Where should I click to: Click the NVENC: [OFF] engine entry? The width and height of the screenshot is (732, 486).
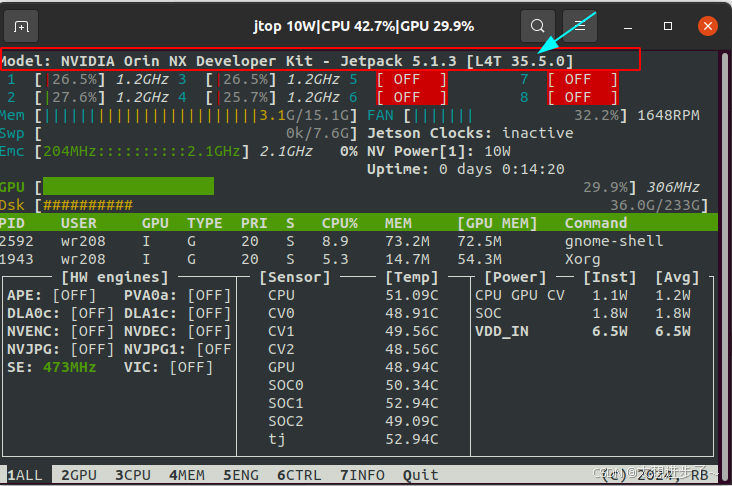click(60, 331)
